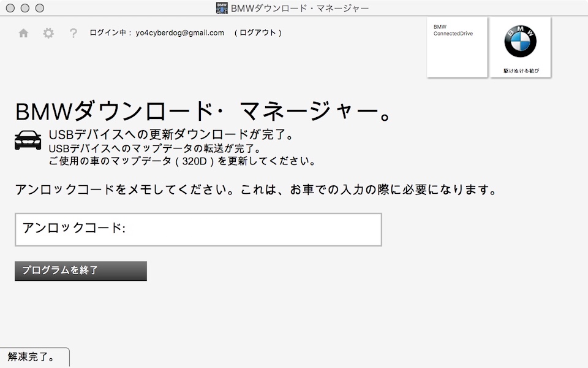
Task: Click the BMW roundel logo
Action: click(x=520, y=41)
